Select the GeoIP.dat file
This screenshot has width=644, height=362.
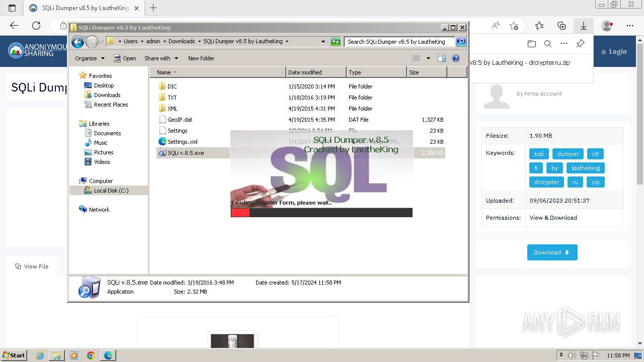click(x=180, y=120)
